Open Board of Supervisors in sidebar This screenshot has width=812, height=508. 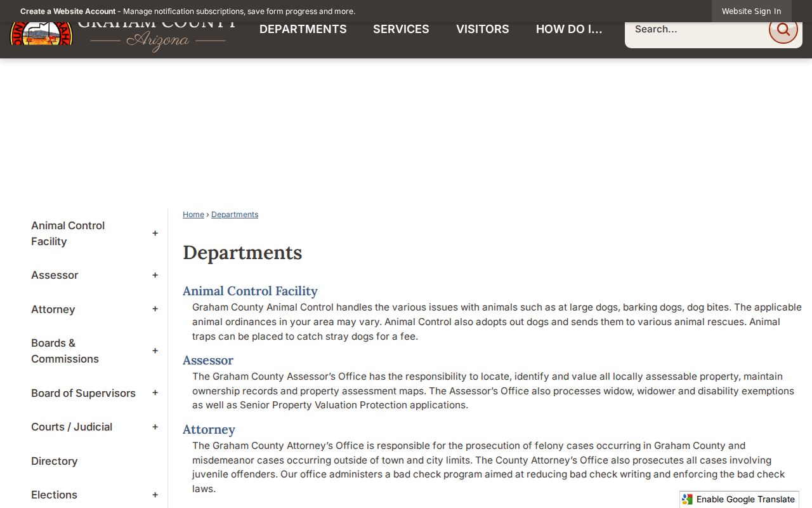(83, 393)
